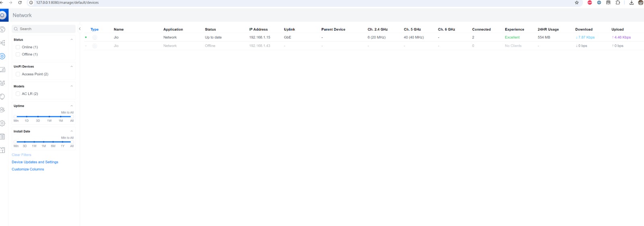Open the browser Downloads icon
The image size is (644, 226).
click(x=631, y=3)
